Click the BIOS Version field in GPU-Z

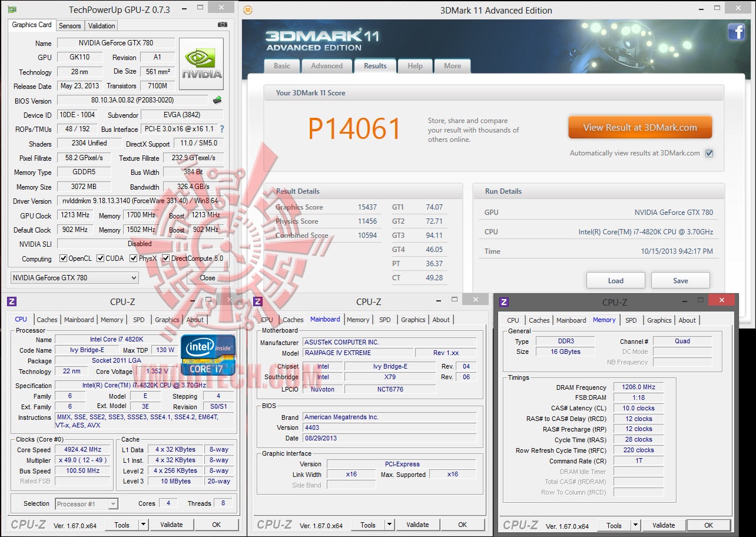pos(132,100)
